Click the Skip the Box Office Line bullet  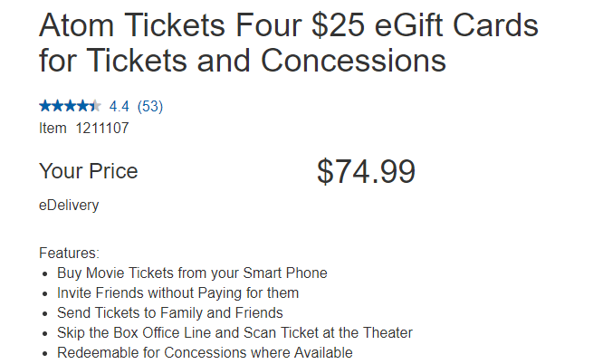234,332
